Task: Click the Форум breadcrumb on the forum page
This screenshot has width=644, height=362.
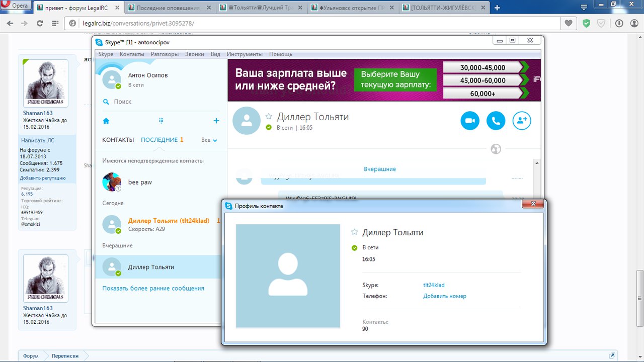Action: pyautogui.click(x=31, y=356)
